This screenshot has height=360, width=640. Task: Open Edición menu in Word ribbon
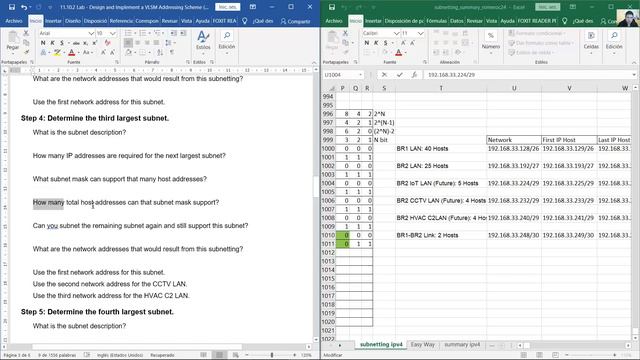coord(227,41)
